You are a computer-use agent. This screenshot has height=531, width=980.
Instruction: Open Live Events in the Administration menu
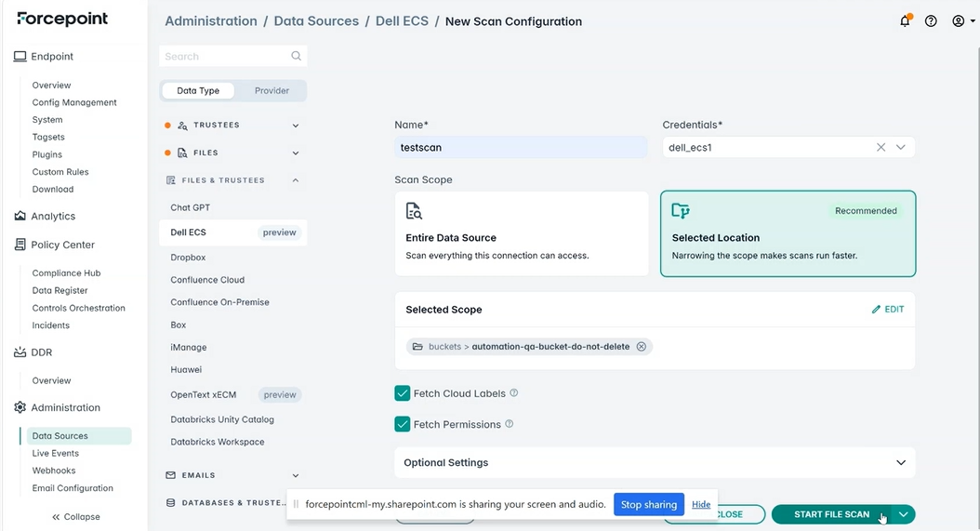[x=56, y=454]
